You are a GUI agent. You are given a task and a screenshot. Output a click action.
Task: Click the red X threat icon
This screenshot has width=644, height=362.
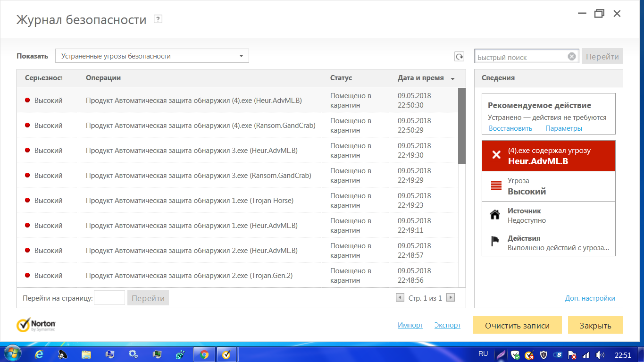pyautogui.click(x=496, y=155)
